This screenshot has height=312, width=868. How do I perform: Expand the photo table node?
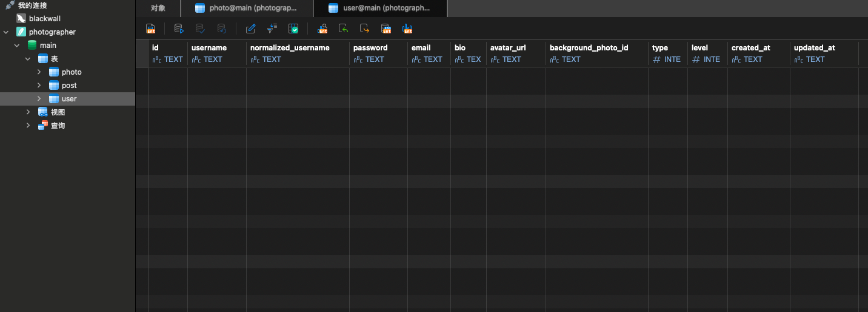click(39, 72)
